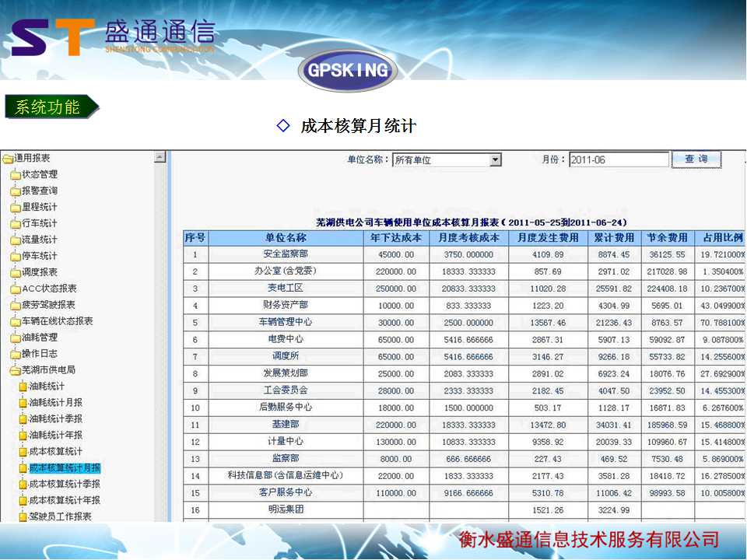Click the GPSKING logo
The height and width of the screenshot is (560, 747).
(347, 71)
